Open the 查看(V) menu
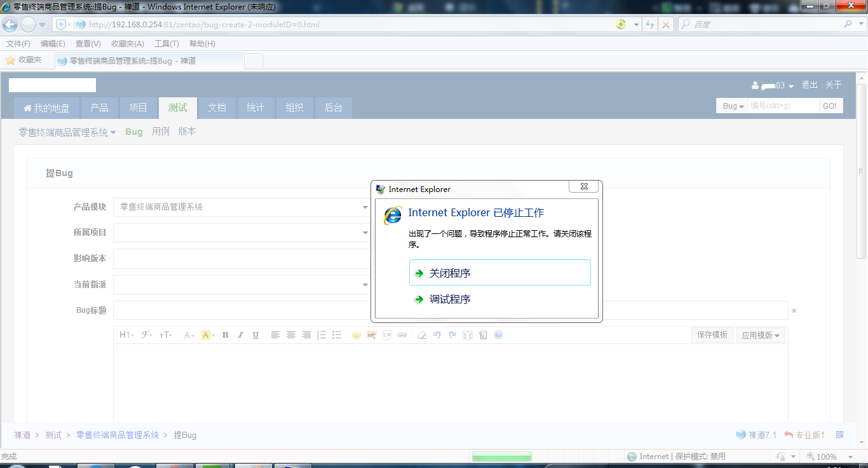This screenshot has width=868, height=468. pyautogui.click(x=88, y=44)
